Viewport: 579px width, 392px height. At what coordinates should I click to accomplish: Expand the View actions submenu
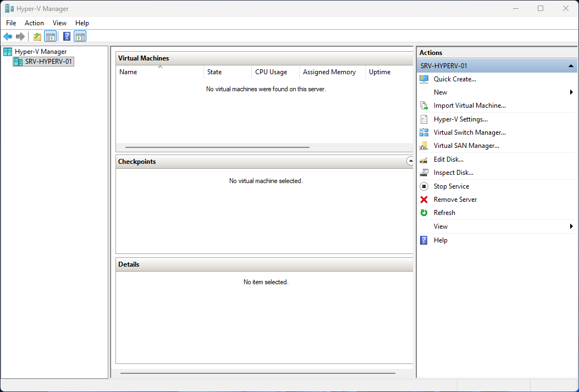440,226
